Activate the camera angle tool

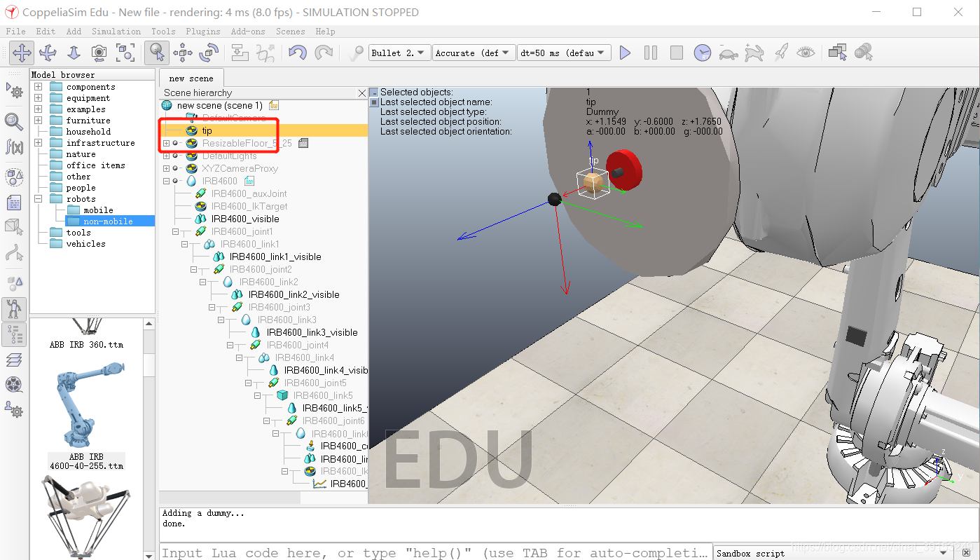click(99, 53)
